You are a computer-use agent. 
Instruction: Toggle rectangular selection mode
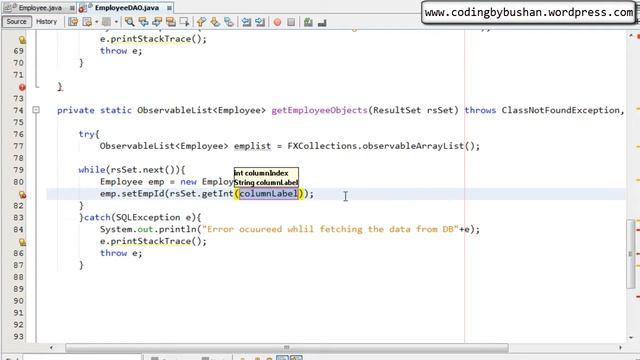pos(184,22)
